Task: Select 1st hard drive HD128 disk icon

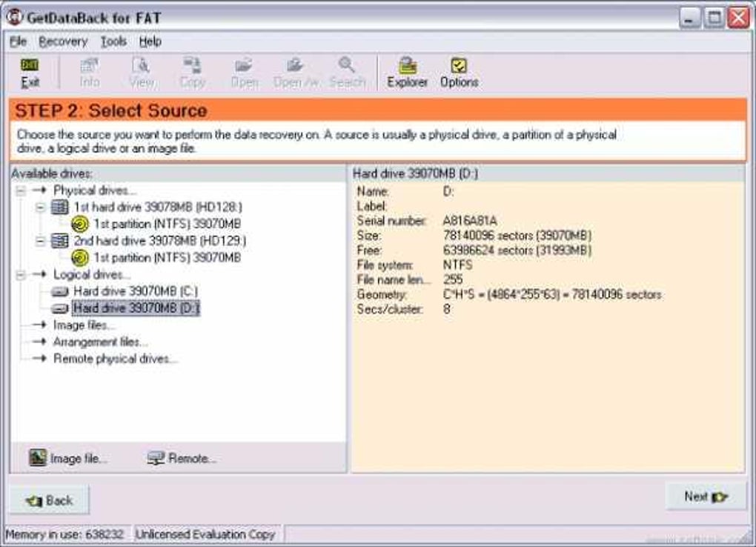Action: (x=60, y=207)
